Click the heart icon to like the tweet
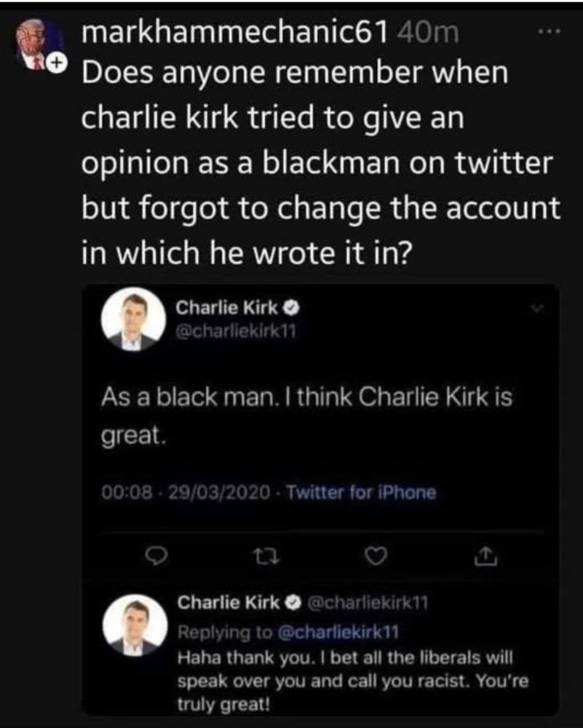Image resolution: width=583 pixels, height=728 pixels. pyautogui.click(x=376, y=558)
